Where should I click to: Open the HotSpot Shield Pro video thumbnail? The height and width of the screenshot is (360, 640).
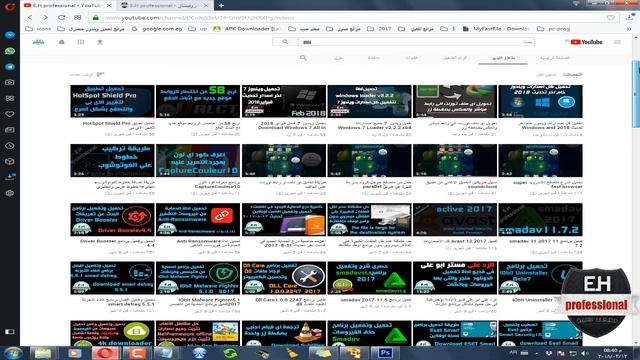coord(112,101)
